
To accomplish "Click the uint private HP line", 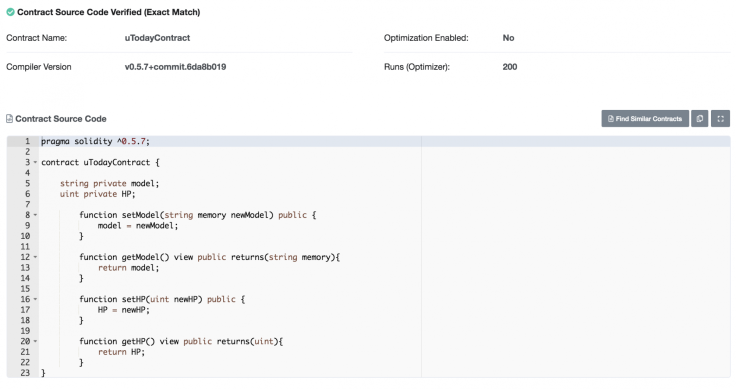I will 97,194.
